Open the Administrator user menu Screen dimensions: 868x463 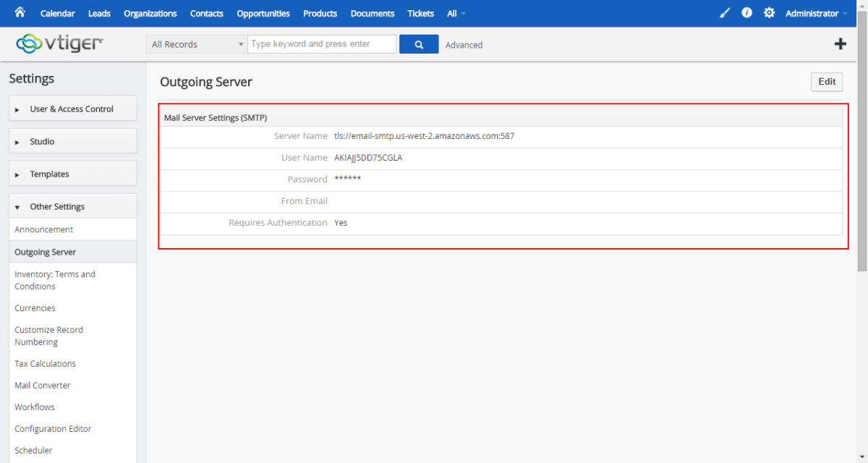coord(817,13)
